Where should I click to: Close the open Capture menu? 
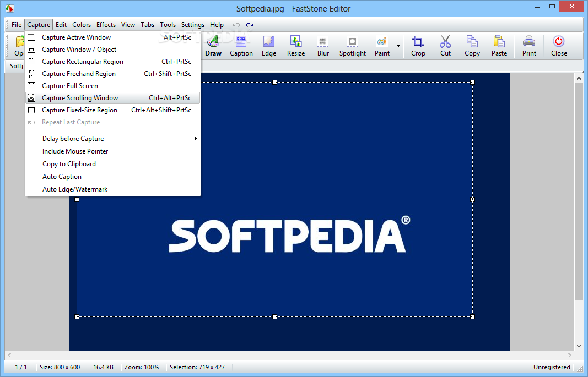pyautogui.click(x=39, y=25)
